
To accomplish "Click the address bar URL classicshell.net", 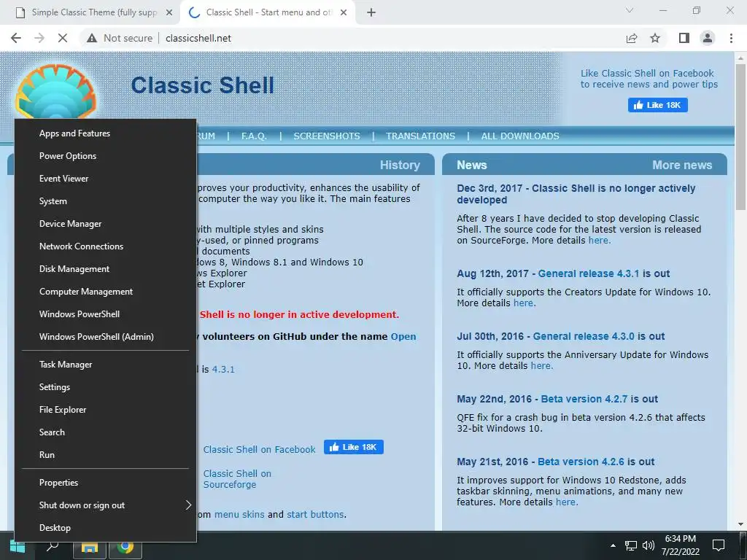I will coord(198,38).
